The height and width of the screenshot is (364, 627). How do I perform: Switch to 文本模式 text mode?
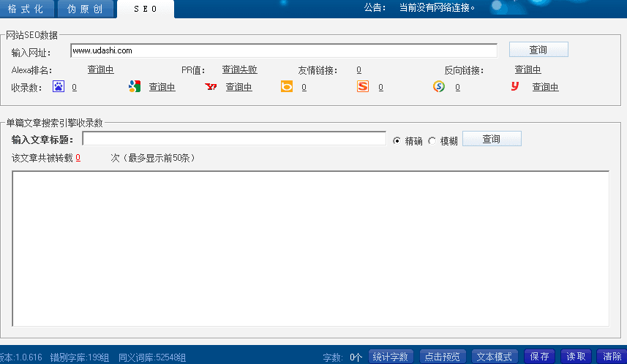(x=495, y=357)
